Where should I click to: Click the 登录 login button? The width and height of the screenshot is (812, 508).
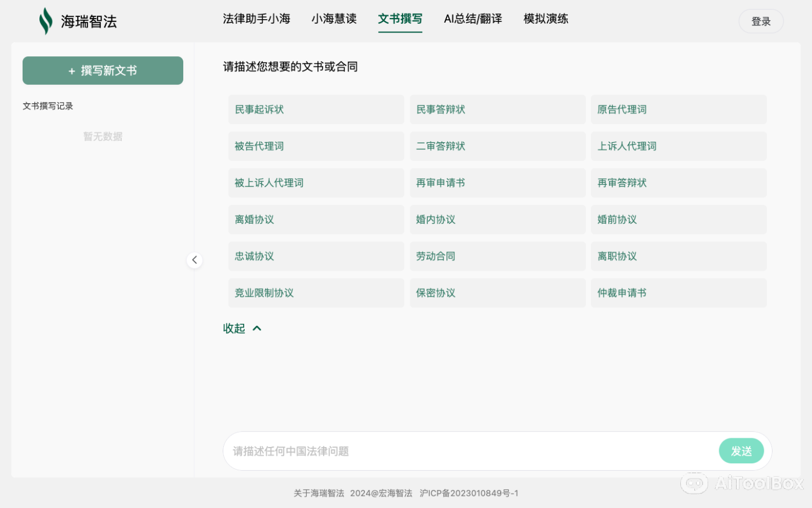point(760,21)
